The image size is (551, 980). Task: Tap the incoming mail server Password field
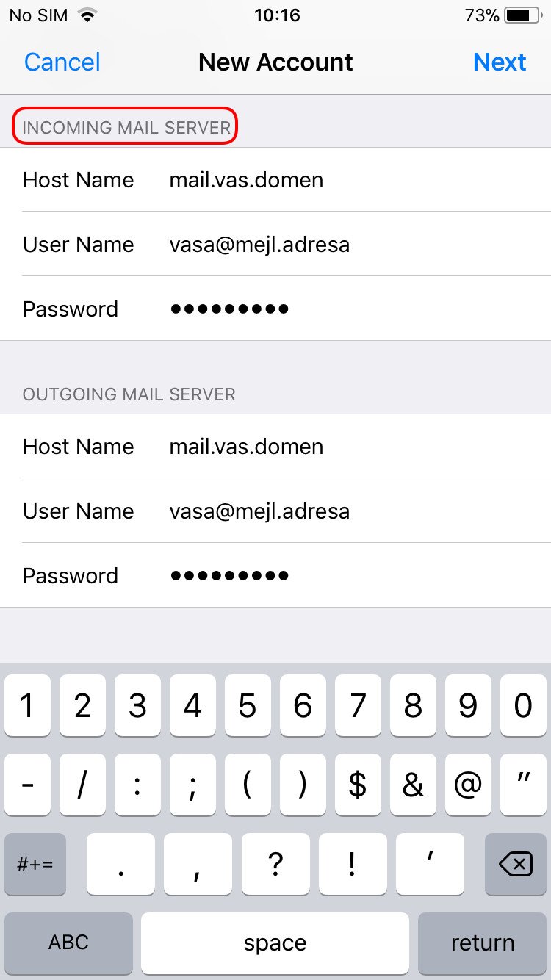pos(275,309)
